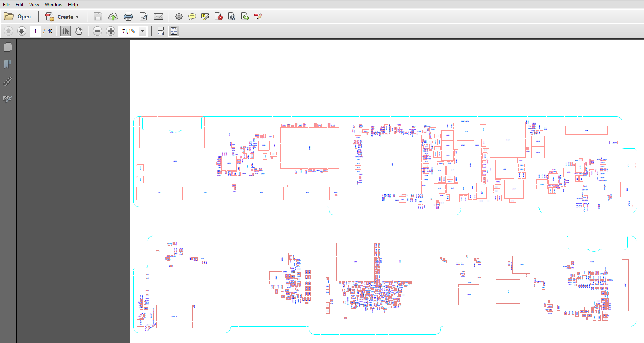Click the Highlight text tool

pos(205,16)
